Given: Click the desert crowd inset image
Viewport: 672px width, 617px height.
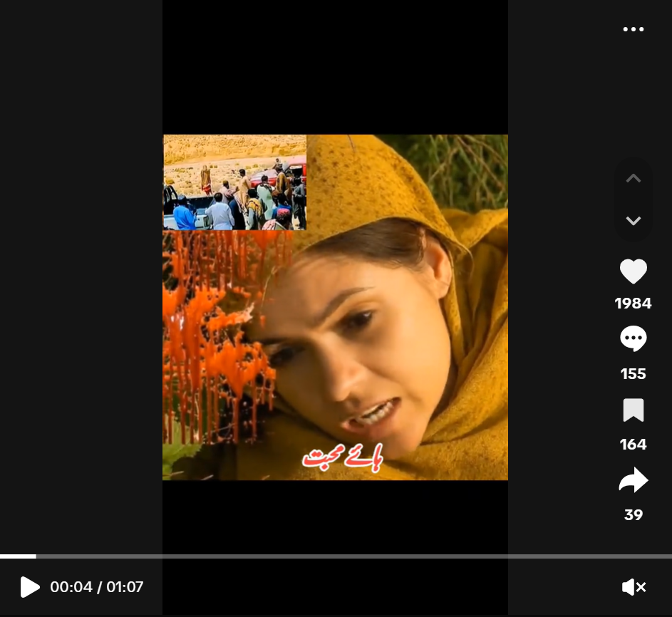Looking at the screenshot, I should 234,182.
